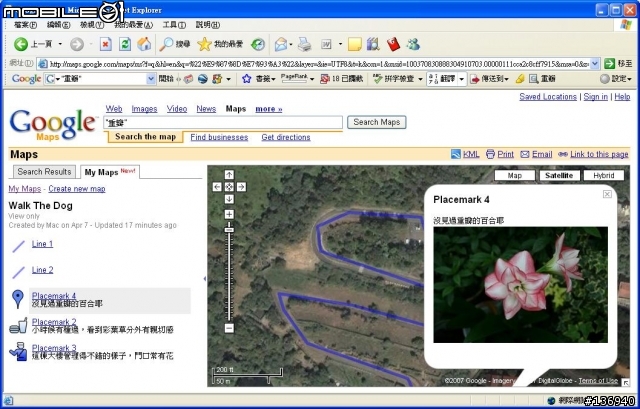Image resolution: width=640 pixels, height=409 pixels.
Task: Open the File (檔案) menu
Action: 25,25
